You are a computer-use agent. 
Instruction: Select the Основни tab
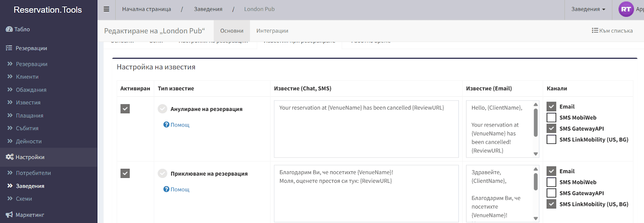pyautogui.click(x=232, y=31)
